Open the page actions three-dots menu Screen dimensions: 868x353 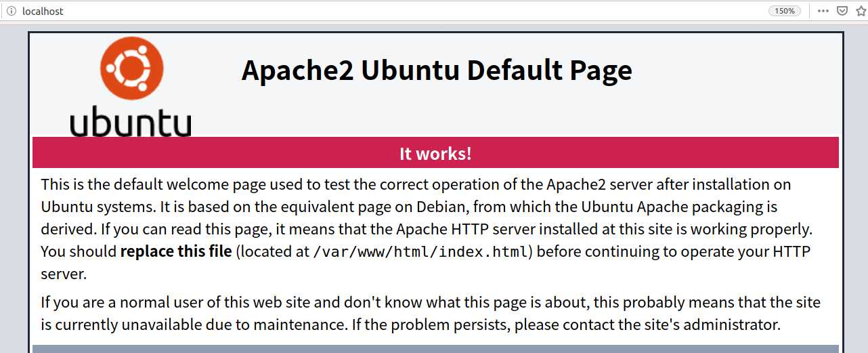823,11
